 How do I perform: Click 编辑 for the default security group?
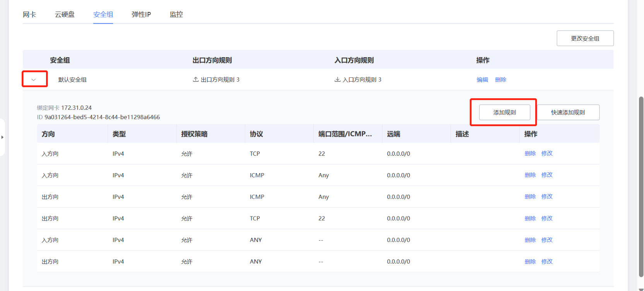(482, 80)
